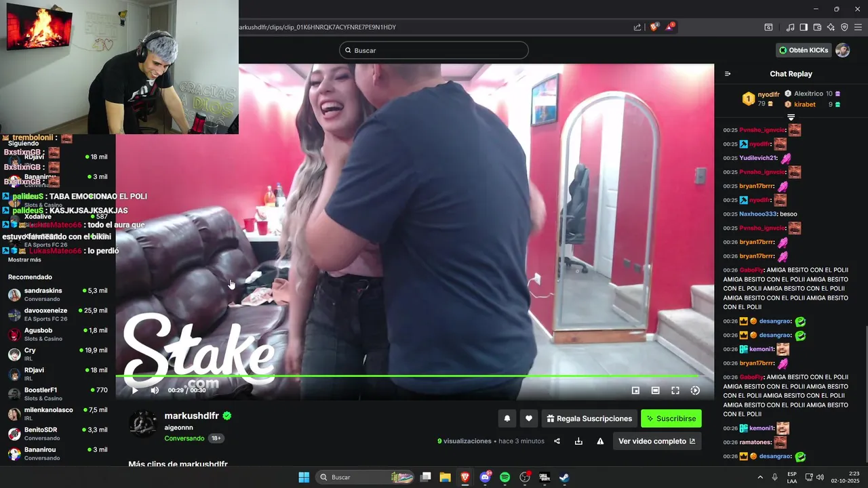Viewport: 868px width, 488px height.
Task: Click the taskbar microphone icon
Action: click(x=774, y=477)
